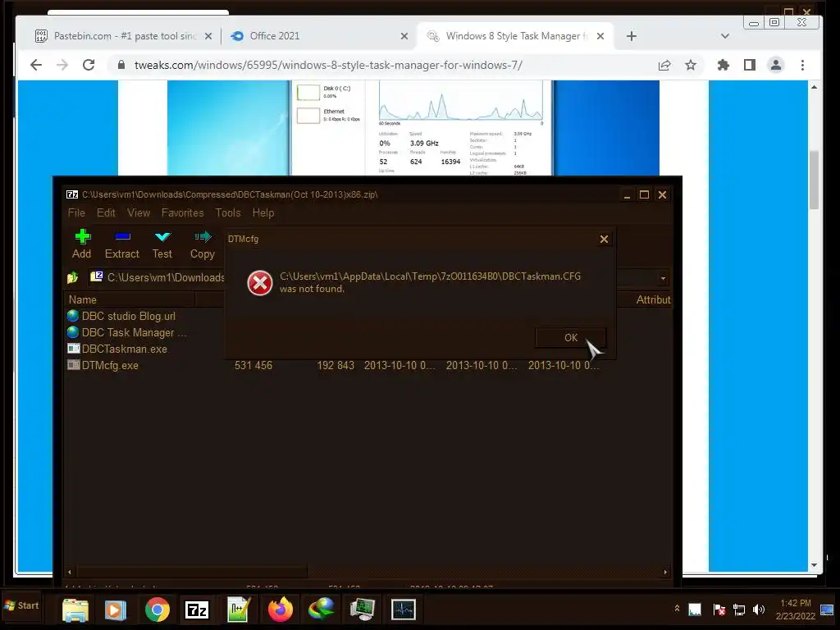
Task: Open Firefox from the taskbar
Action: [x=281, y=609]
